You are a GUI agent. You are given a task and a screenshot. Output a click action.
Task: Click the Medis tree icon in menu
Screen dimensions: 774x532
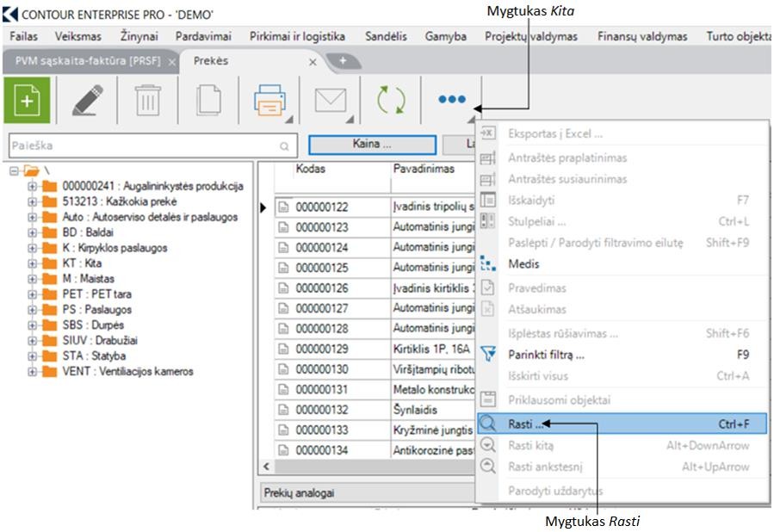(x=487, y=263)
